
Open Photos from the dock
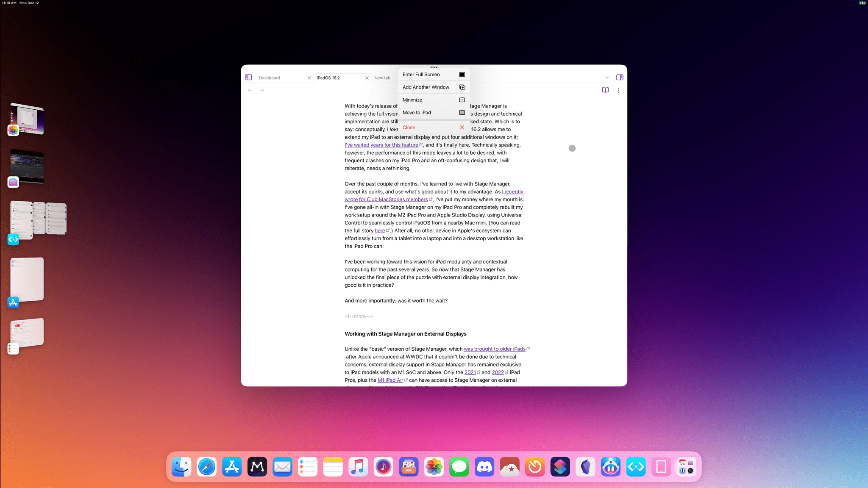(x=434, y=467)
